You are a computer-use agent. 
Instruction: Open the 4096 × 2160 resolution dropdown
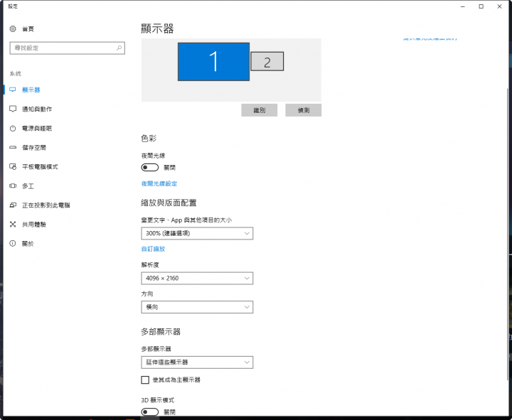(197, 279)
